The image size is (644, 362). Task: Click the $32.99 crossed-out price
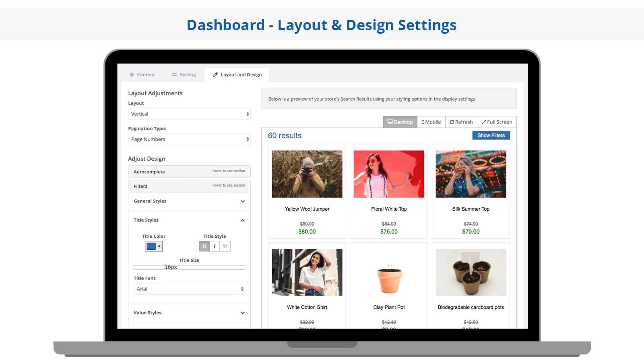tap(307, 322)
